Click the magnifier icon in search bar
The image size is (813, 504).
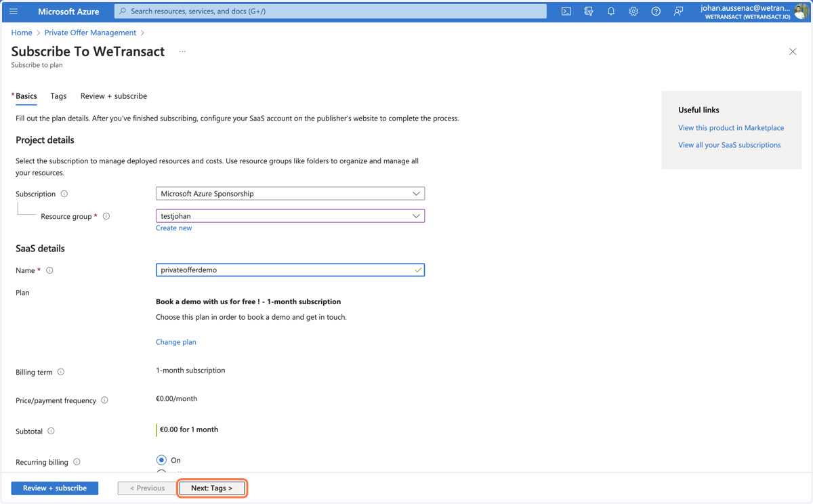coord(123,12)
